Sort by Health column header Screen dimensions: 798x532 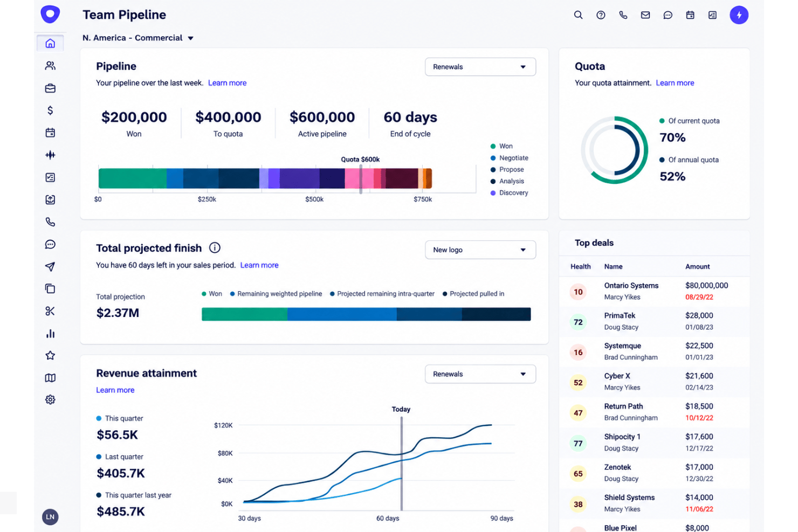pyautogui.click(x=581, y=267)
